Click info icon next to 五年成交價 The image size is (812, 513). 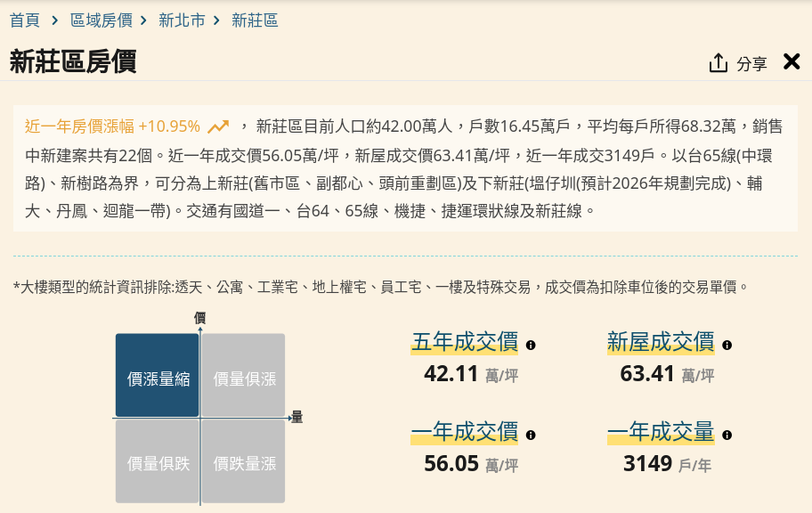tap(532, 345)
